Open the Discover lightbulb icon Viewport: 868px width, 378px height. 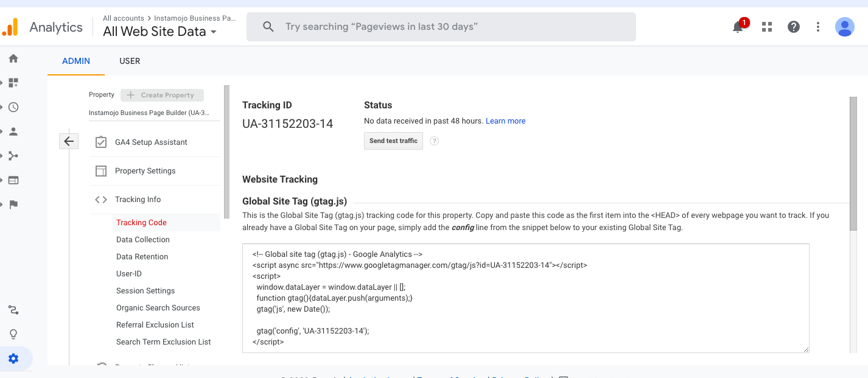click(13, 334)
